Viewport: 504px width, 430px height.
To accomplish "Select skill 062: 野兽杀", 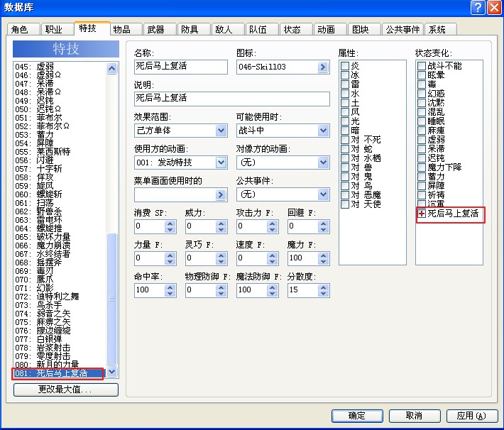I will [59, 211].
